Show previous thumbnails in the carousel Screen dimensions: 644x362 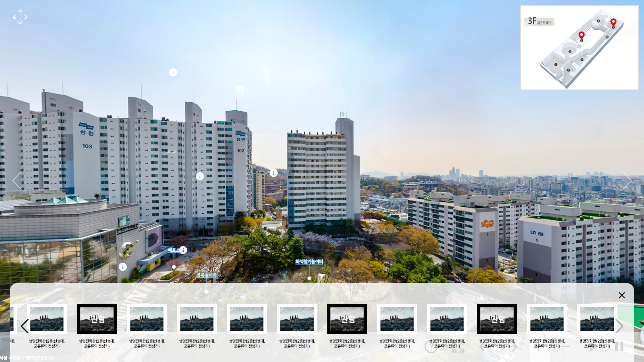click(25, 326)
